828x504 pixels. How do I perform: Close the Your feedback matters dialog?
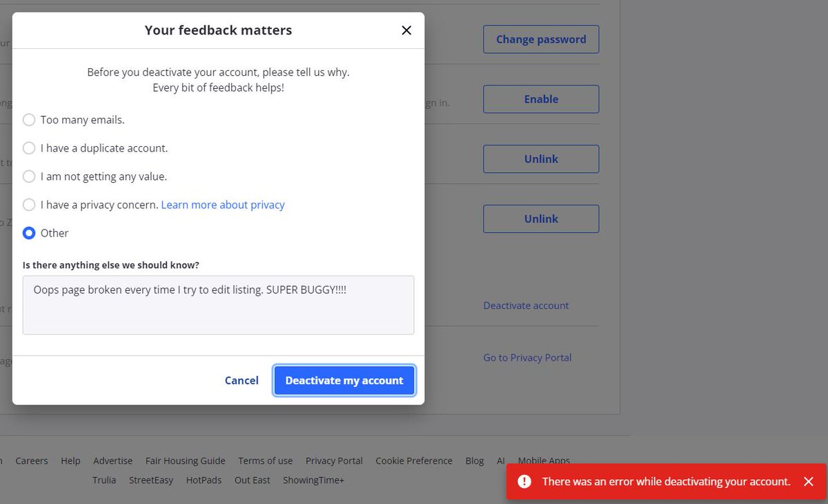point(406,30)
